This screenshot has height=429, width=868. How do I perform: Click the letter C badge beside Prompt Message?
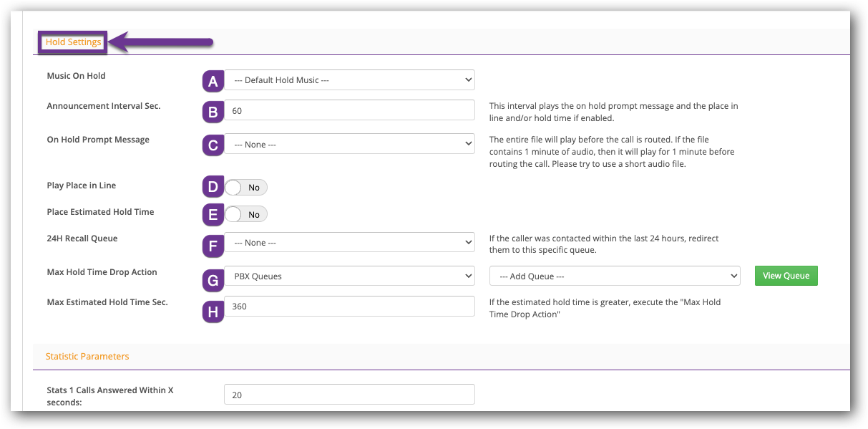click(213, 145)
